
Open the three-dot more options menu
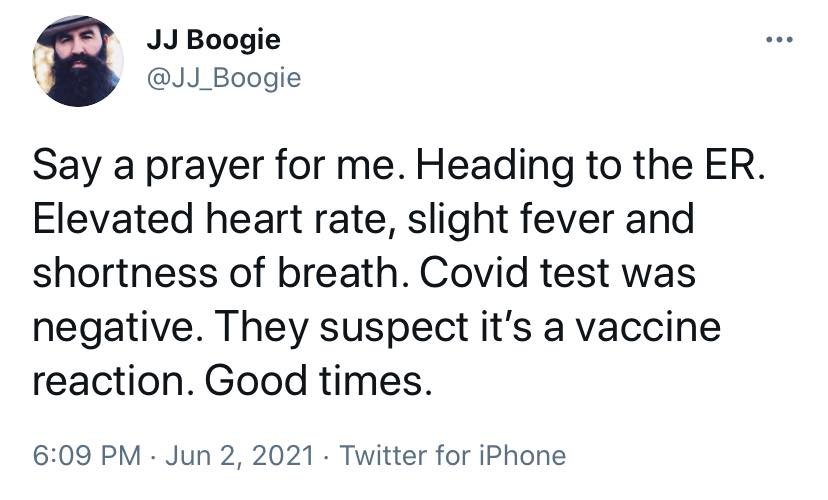tap(779, 40)
